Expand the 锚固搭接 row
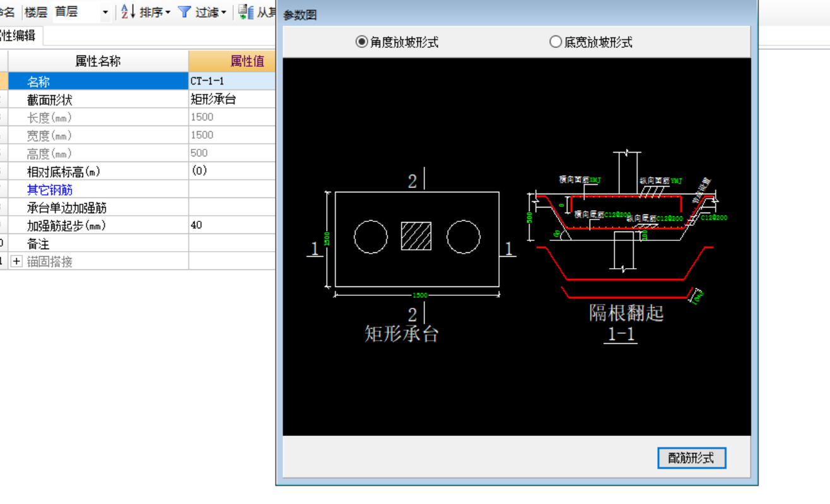The height and width of the screenshot is (504, 830). (x=16, y=261)
